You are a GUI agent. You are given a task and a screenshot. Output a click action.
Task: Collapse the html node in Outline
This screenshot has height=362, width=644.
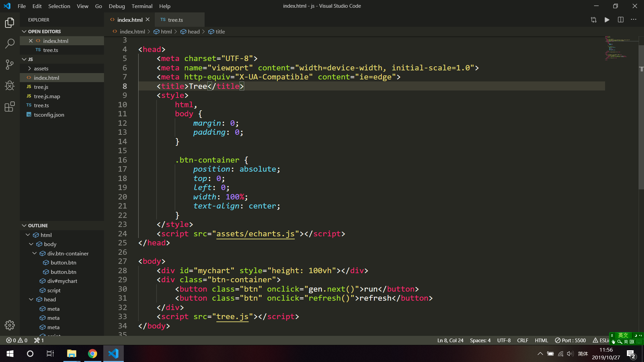(28, 235)
